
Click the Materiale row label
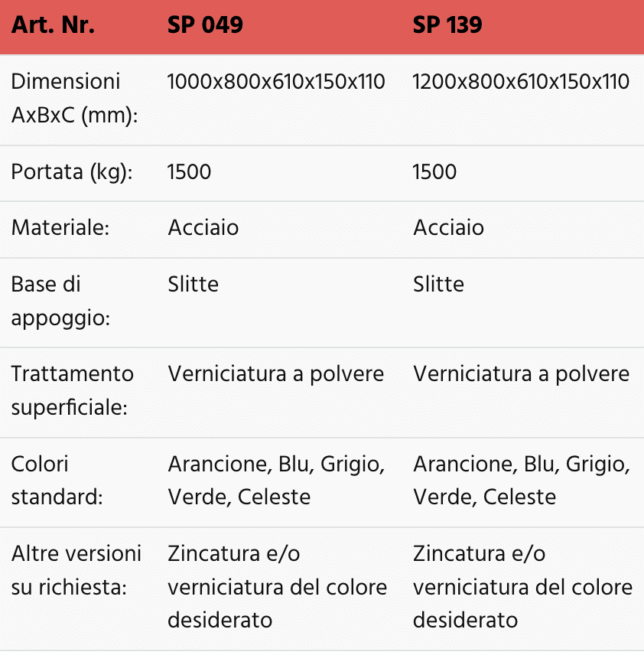(x=60, y=228)
